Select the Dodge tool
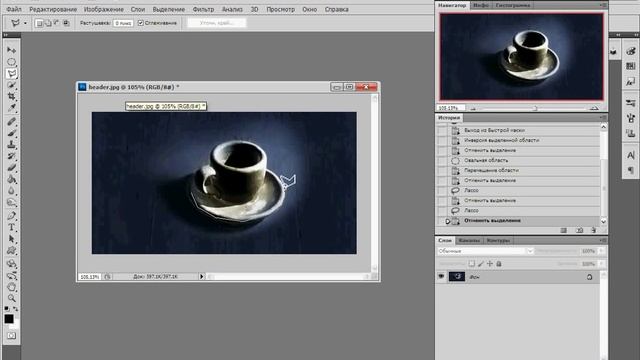 pos(11,202)
